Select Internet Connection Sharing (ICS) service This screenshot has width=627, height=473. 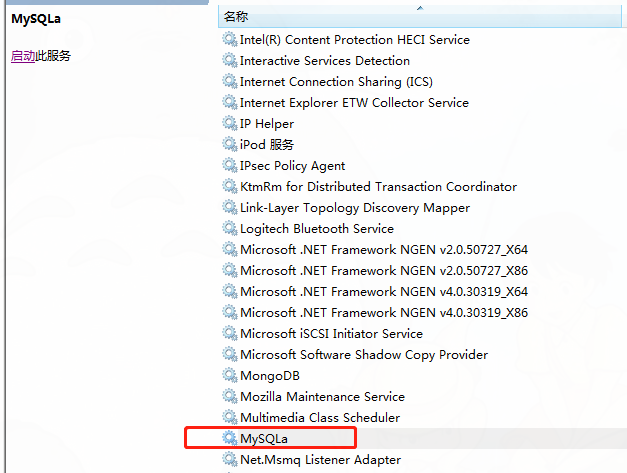[335, 82]
